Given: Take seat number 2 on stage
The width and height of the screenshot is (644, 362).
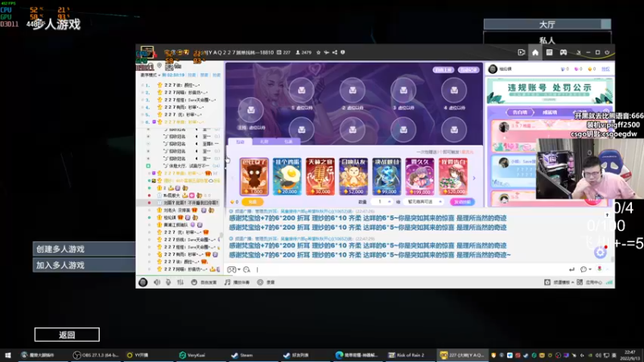Looking at the screenshot, I should (353, 90).
